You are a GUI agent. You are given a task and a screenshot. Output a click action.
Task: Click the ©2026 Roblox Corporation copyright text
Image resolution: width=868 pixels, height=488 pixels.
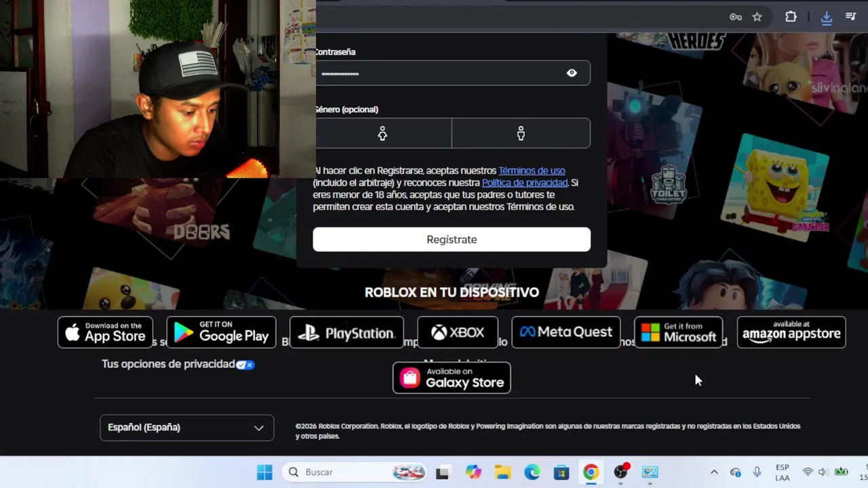point(548,431)
